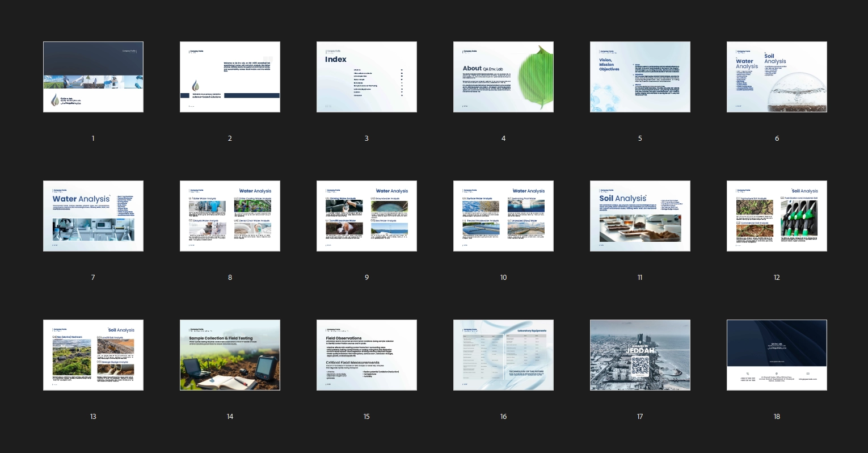Open the Agriculture Soil Analysis slide
The width and height of the screenshot is (868, 453).
coord(777,216)
